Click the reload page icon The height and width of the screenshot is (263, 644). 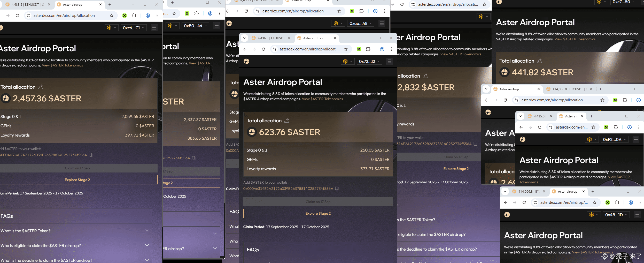click(x=263, y=49)
